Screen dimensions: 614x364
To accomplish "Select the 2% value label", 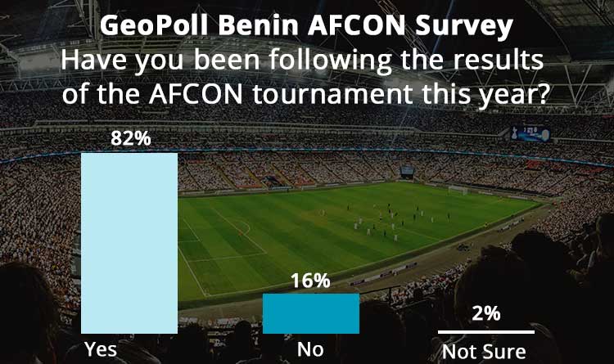I will pos(486,314).
